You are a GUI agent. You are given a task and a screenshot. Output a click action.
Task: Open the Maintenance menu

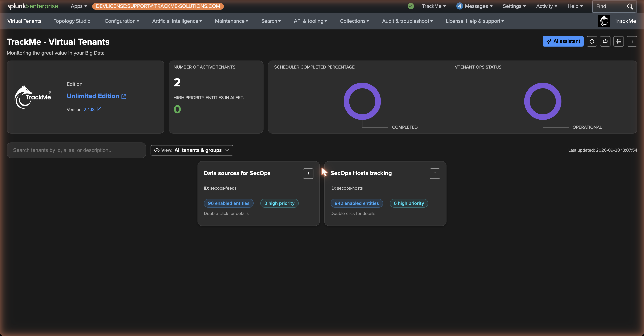(231, 21)
